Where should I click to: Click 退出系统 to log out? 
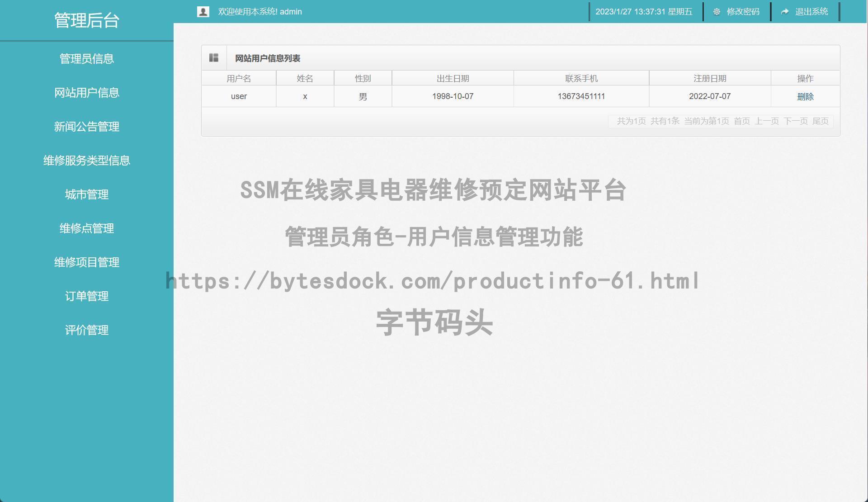point(811,12)
